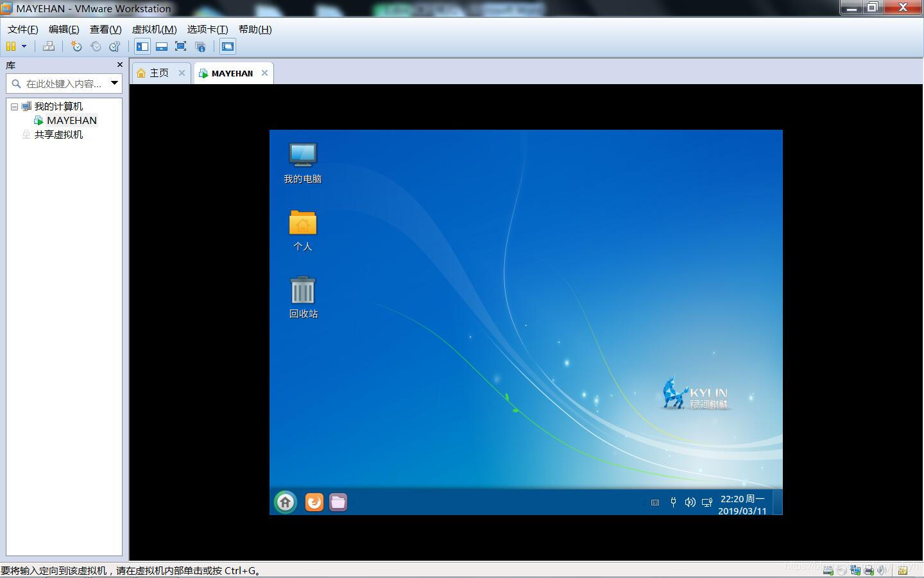Screen dimensions: 924x578
Task: Open the 虚拟机(M) menu
Action: tap(154, 30)
